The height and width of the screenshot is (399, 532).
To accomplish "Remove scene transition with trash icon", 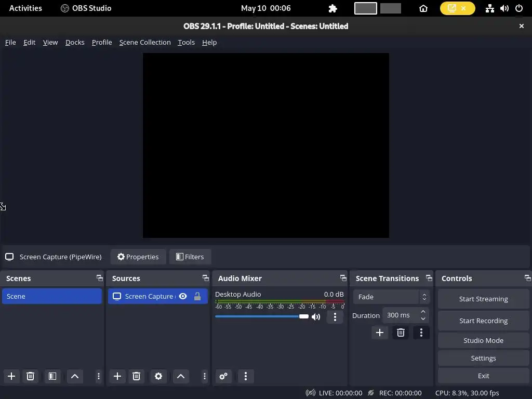I will (x=401, y=332).
